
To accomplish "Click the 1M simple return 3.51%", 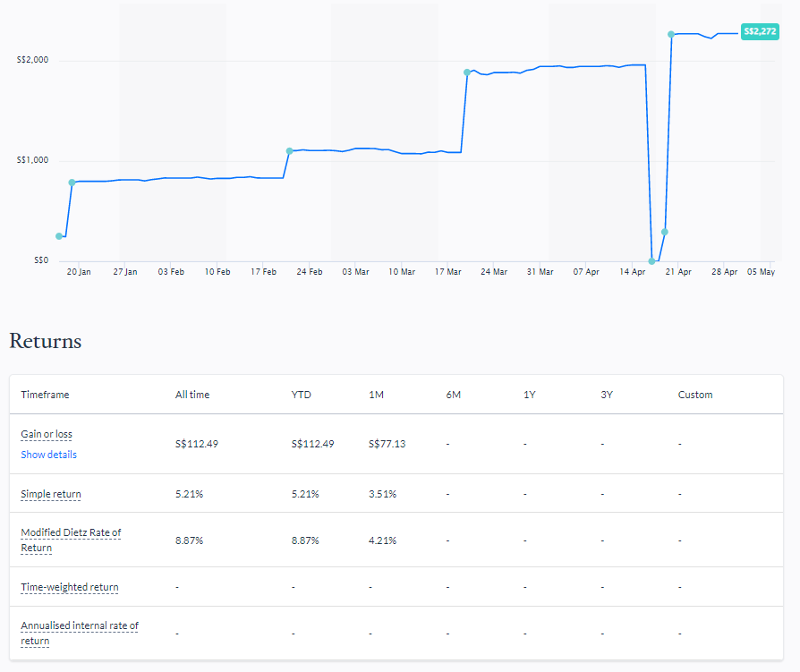I will (383, 494).
